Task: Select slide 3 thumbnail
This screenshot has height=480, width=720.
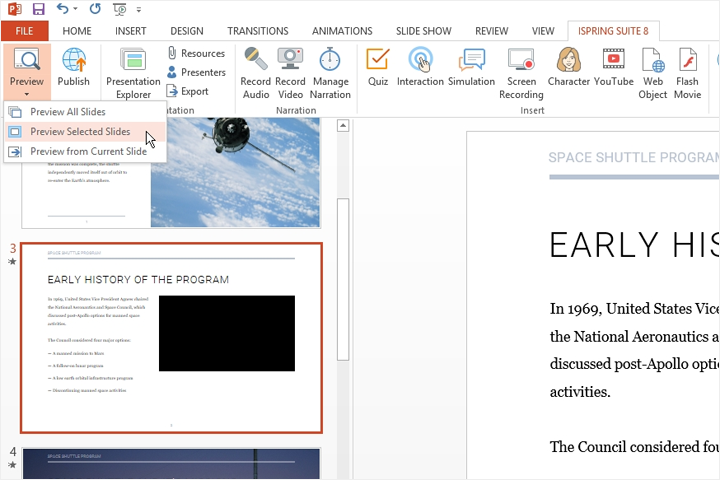Action: coord(171,338)
